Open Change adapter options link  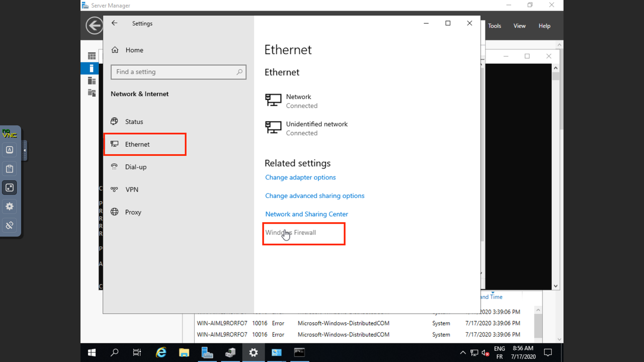point(300,177)
